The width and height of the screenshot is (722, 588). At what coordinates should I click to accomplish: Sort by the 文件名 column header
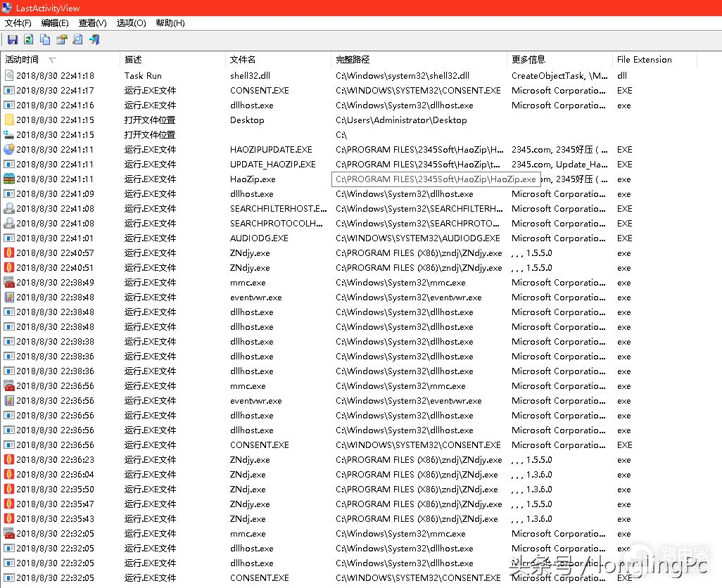[243, 60]
